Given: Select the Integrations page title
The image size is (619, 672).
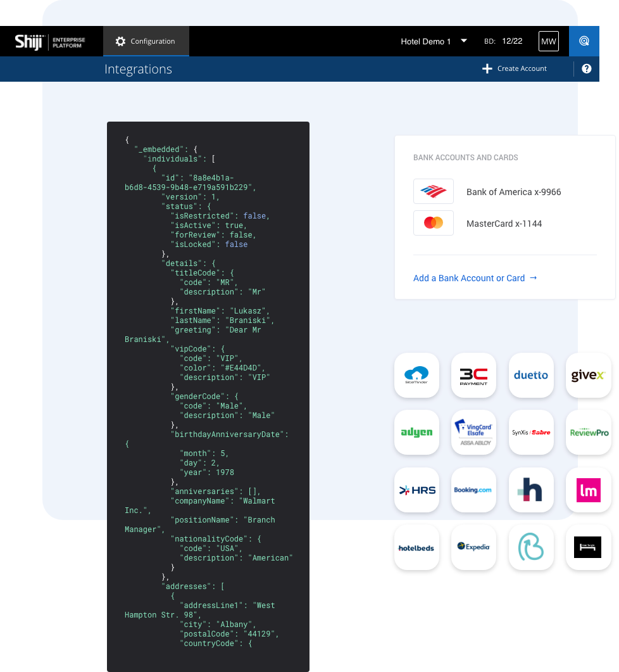Looking at the screenshot, I should point(138,69).
